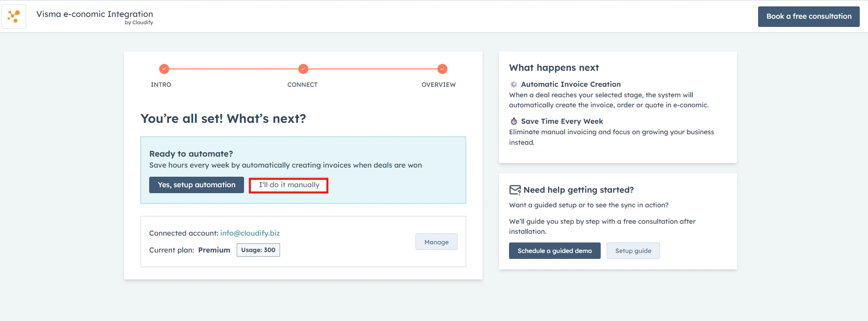Viewport: 868px width, 321px height.
Task: Click the 'Ready to automate?' heading
Action: click(191, 154)
